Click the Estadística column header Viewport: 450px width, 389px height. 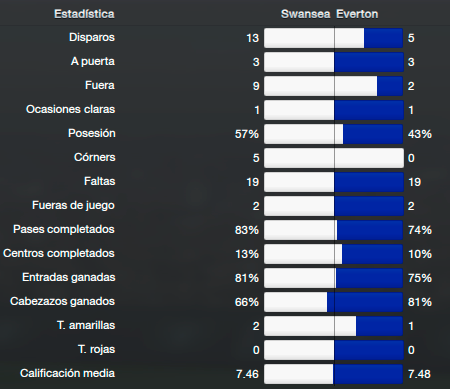pos(84,14)
